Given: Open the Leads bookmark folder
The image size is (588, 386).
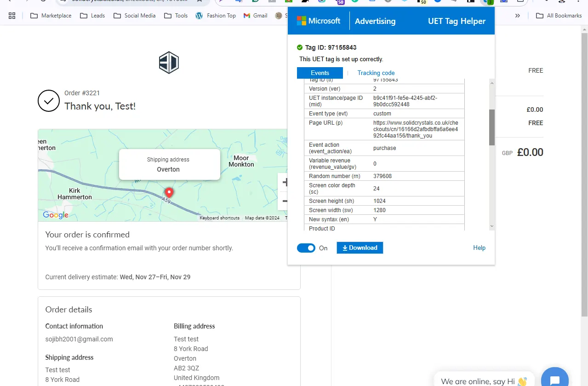Looking at the screenshot, I should 92,16.
